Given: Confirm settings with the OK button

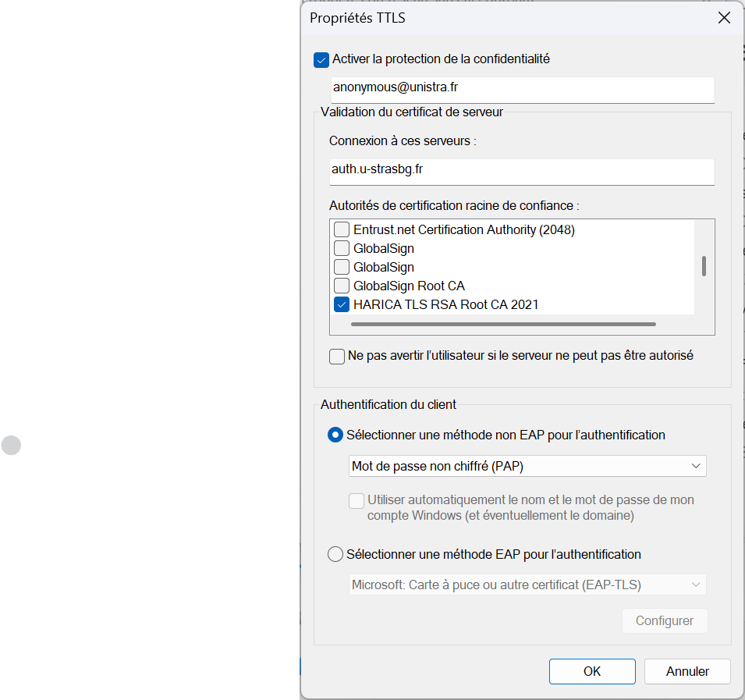Looking at the screenshot, I should coord(592,671).
